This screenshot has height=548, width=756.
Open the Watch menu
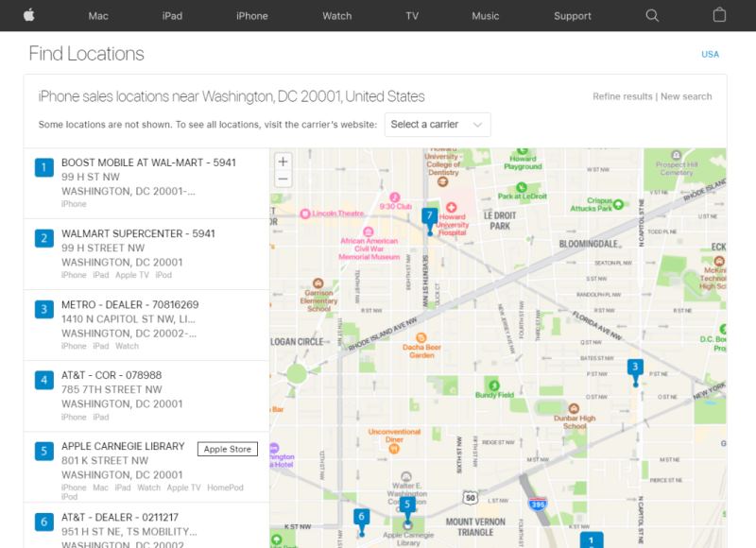pyautogui.click(x=337, y=16)
